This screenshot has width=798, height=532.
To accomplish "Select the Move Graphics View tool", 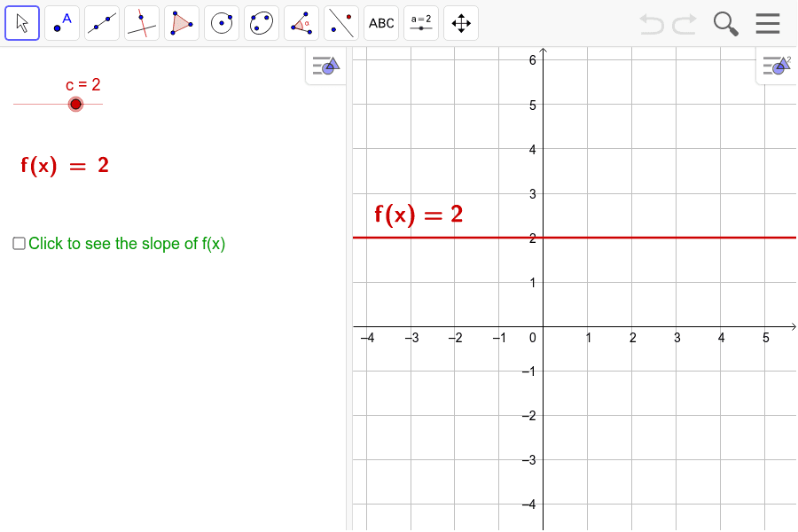I will coord(461,23).
